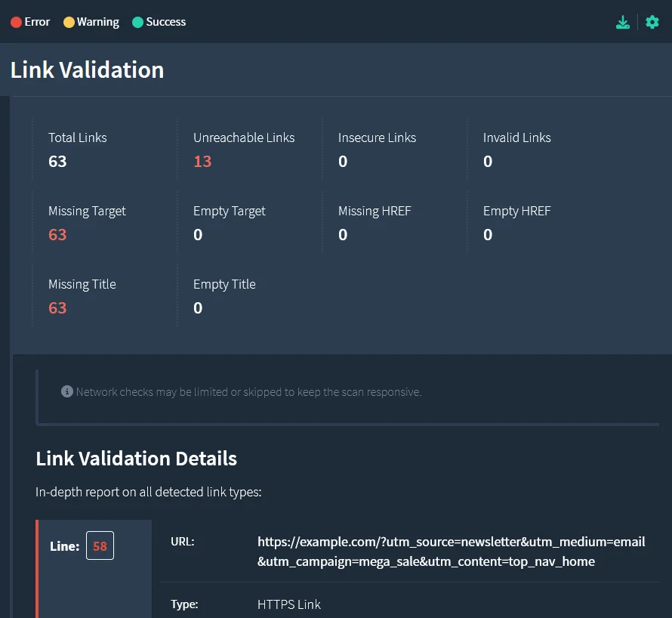672x618 pixels.
Task: Select the Unreachable Links stat showing 13
Action: 243,150
